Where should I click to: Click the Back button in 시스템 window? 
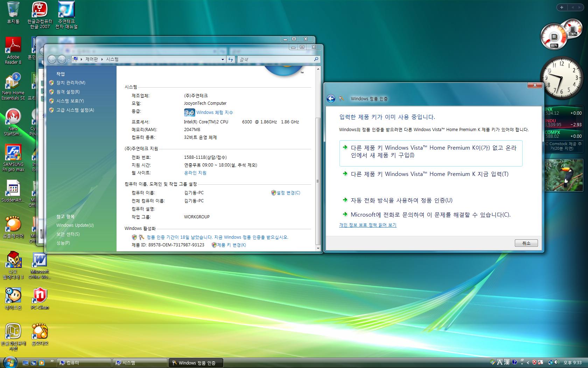52,60
